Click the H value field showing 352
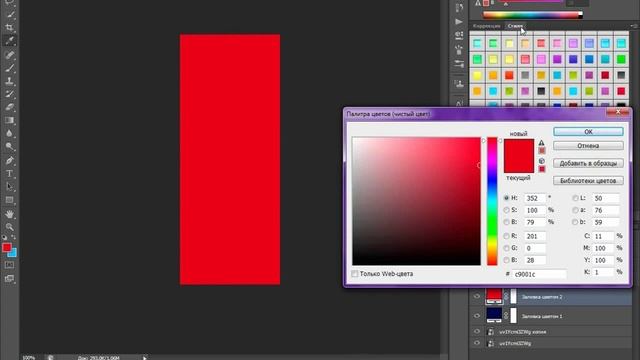 [x=535, y=198]
